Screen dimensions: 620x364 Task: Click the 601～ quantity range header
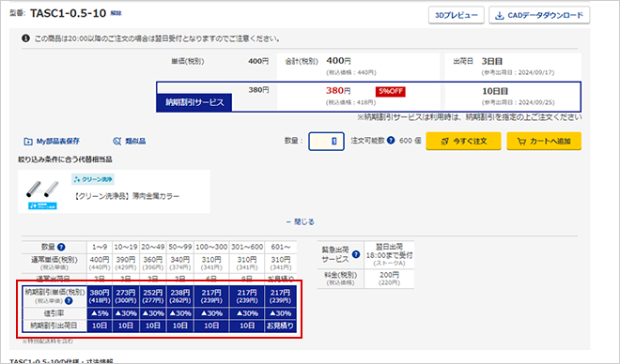[281, 247]
